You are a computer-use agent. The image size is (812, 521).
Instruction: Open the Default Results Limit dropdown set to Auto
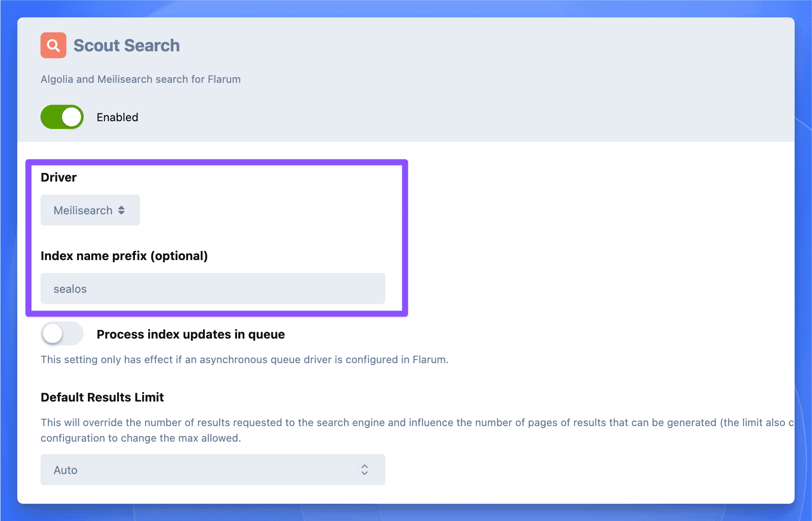pyautogui.click(x=212, y=470)
